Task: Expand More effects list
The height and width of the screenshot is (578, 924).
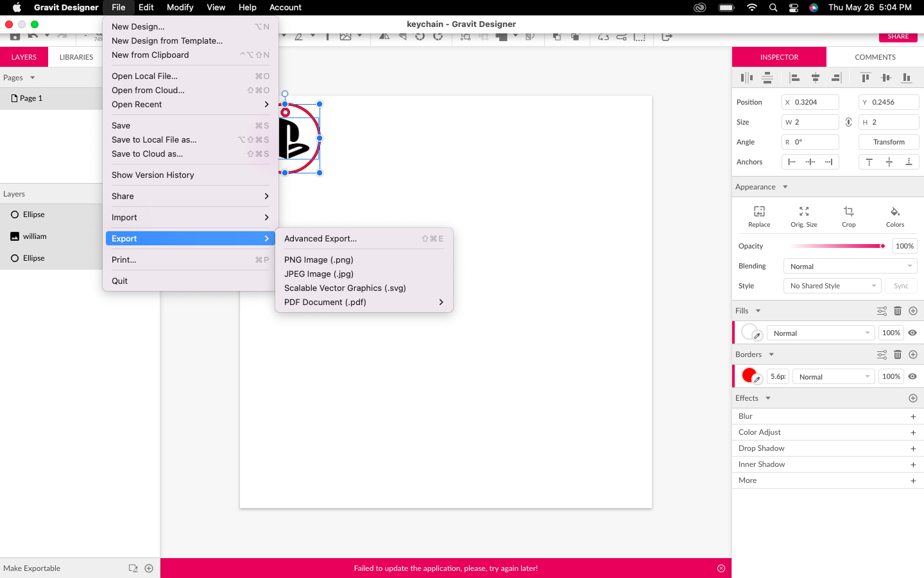Action: point(913,481)
